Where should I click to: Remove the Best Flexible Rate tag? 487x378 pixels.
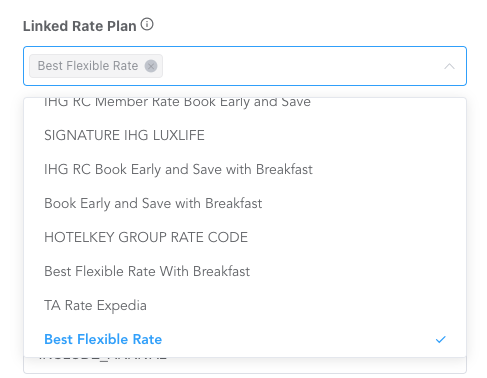click(x=151, y=66)
